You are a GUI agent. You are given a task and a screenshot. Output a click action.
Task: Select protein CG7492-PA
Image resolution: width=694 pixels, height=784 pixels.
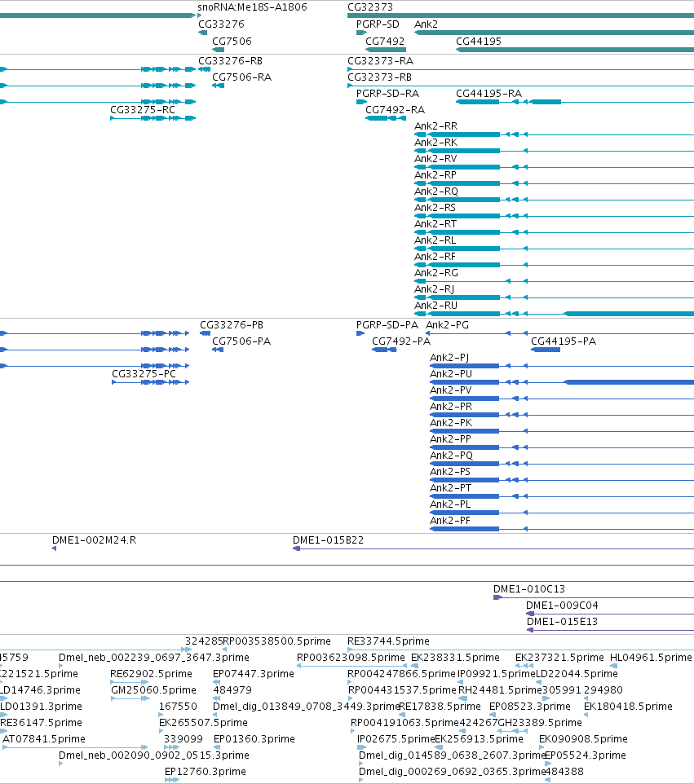coord(400,341)
